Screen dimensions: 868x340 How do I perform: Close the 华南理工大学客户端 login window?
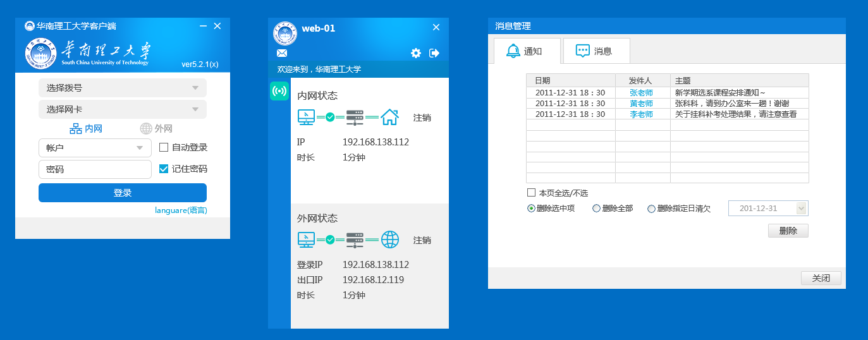pos(217,26)
